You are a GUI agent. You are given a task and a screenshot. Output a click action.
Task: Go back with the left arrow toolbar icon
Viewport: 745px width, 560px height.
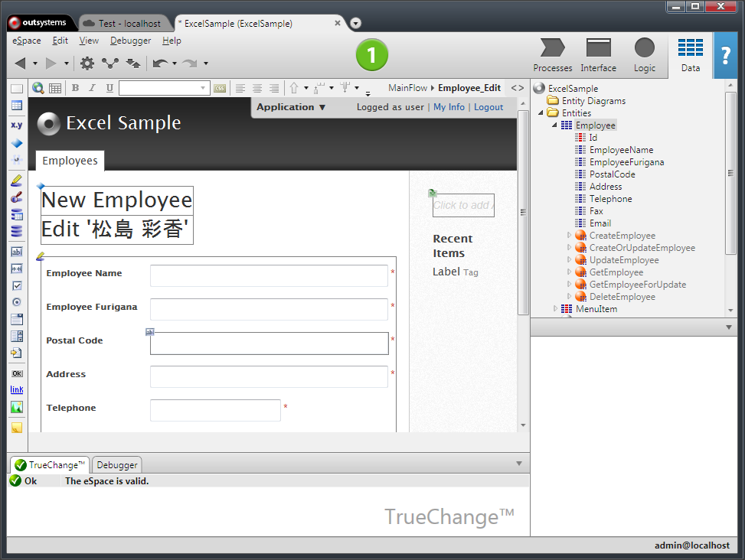[20, 63]
